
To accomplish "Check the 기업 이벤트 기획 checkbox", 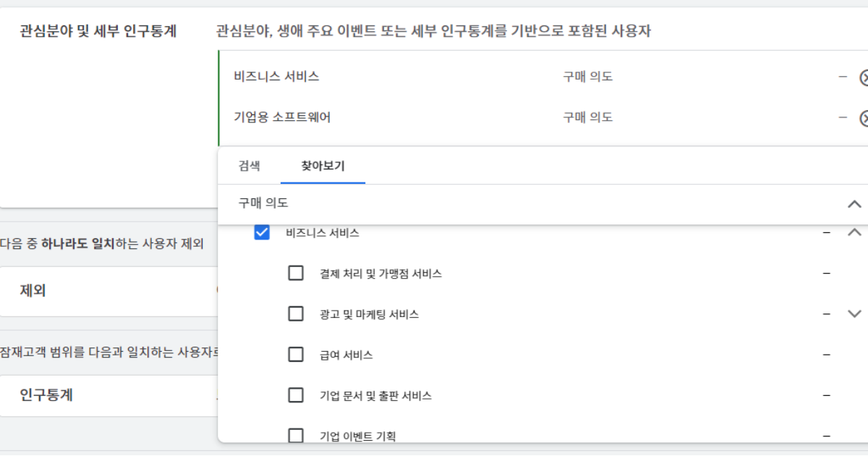I will pos(296,436).
